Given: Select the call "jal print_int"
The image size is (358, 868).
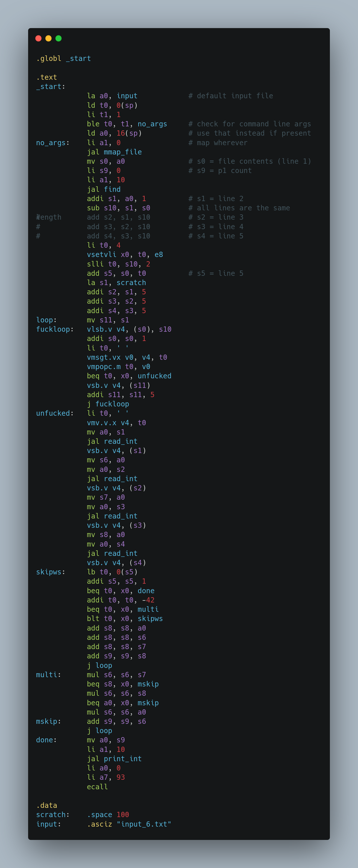Looking at the screenshot, I should point(114,758).
